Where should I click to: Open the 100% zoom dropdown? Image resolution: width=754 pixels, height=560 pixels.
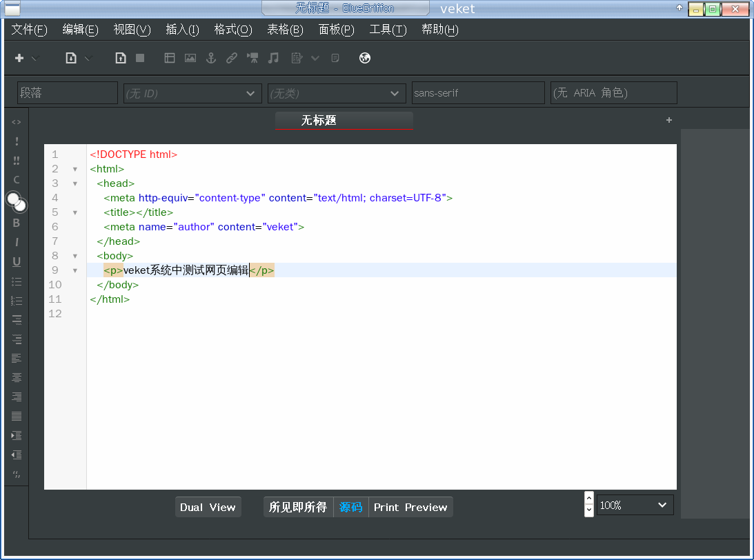coord(634,506)
